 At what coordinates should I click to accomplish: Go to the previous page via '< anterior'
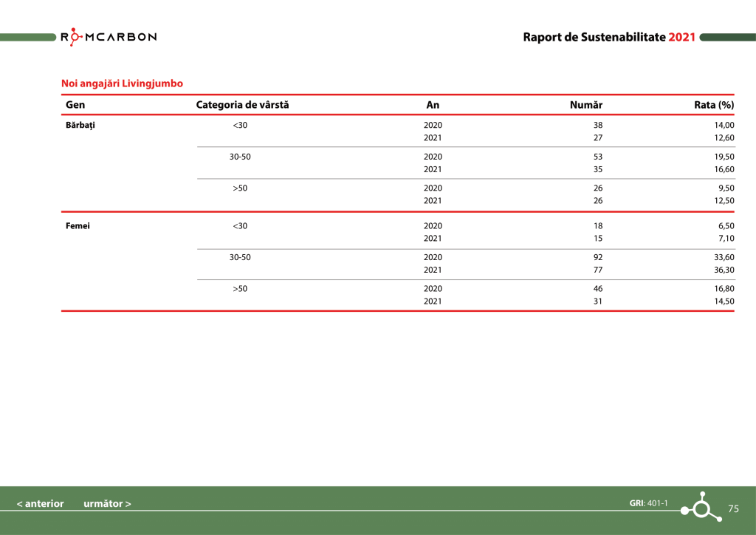(x=40, y=504)
